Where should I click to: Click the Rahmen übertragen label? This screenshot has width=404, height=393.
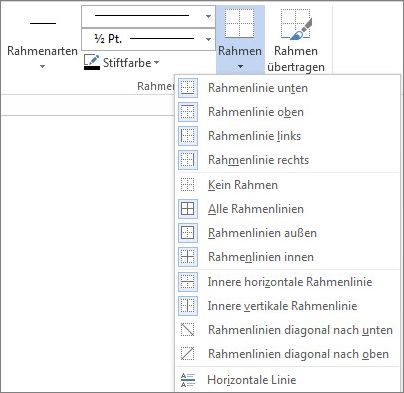[x=296, y=59]
